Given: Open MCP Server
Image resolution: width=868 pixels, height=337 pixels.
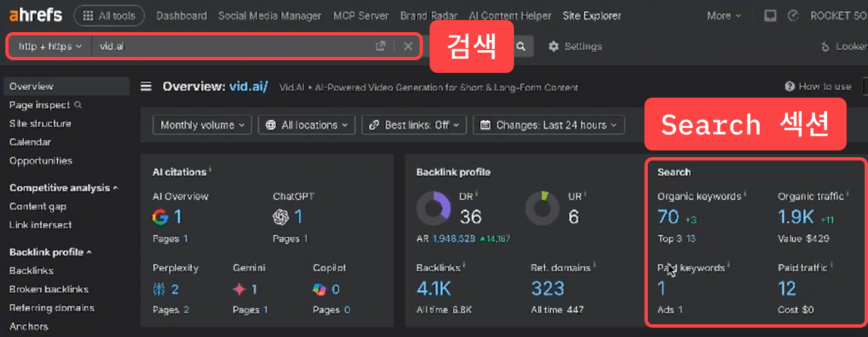Looking at the screenshot, I should pos(359,15).
